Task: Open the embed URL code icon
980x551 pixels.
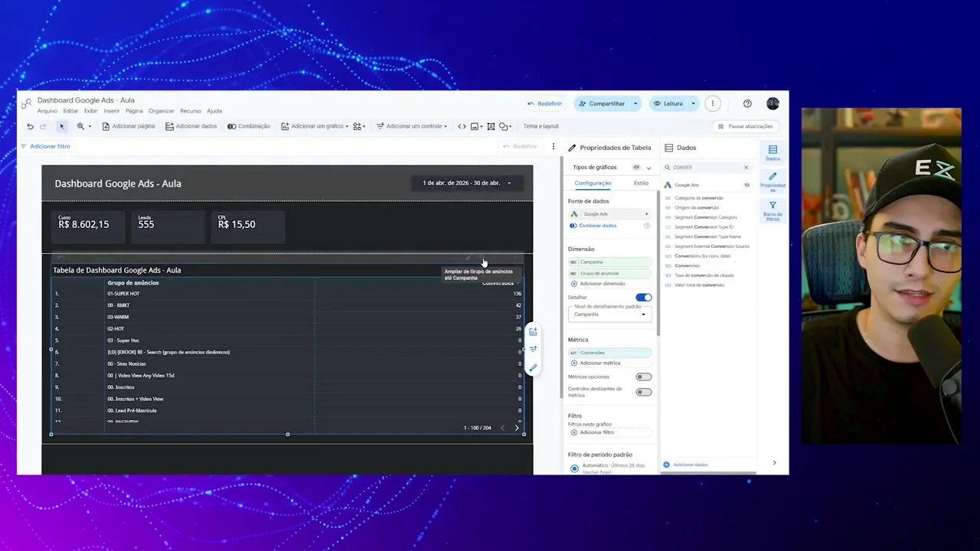Action: (x=462, y=126)
